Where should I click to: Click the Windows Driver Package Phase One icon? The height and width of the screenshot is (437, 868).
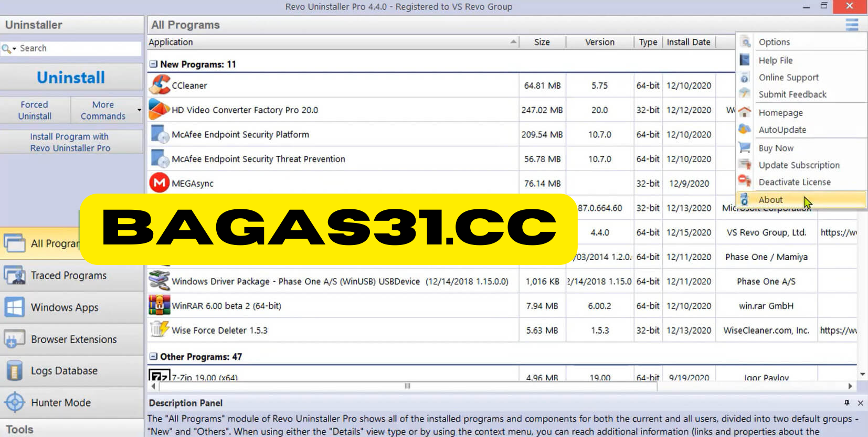160,281
